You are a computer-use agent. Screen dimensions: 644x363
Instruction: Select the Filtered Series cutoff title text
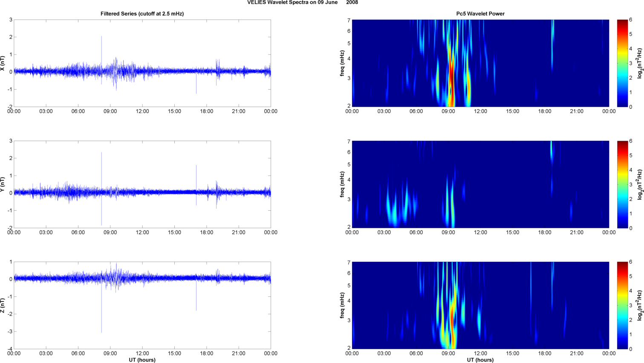(142, 14)
